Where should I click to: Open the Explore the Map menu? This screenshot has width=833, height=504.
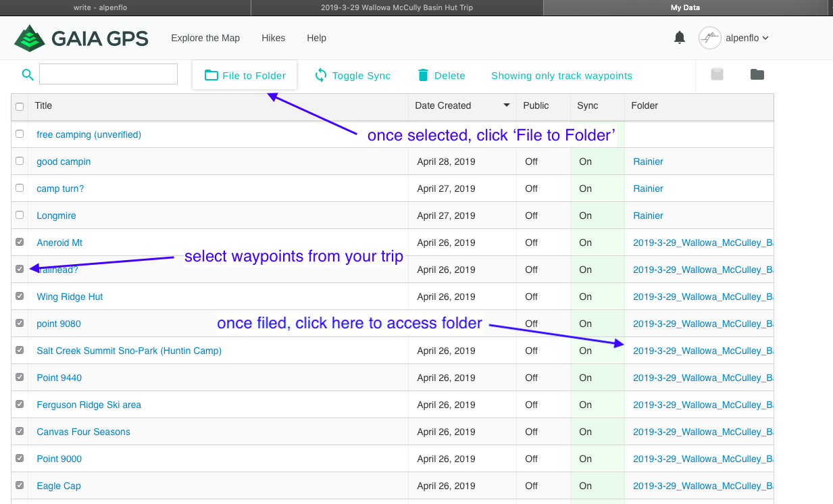(205, 38)
